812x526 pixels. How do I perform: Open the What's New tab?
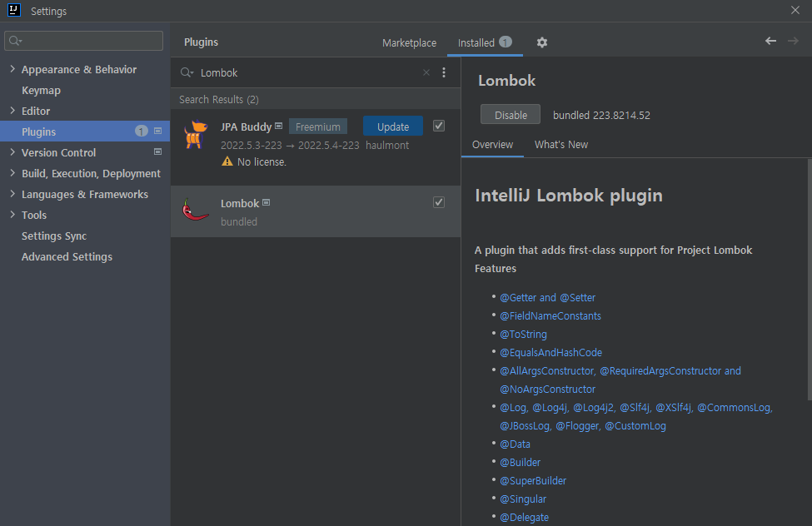tap(560, 145)
